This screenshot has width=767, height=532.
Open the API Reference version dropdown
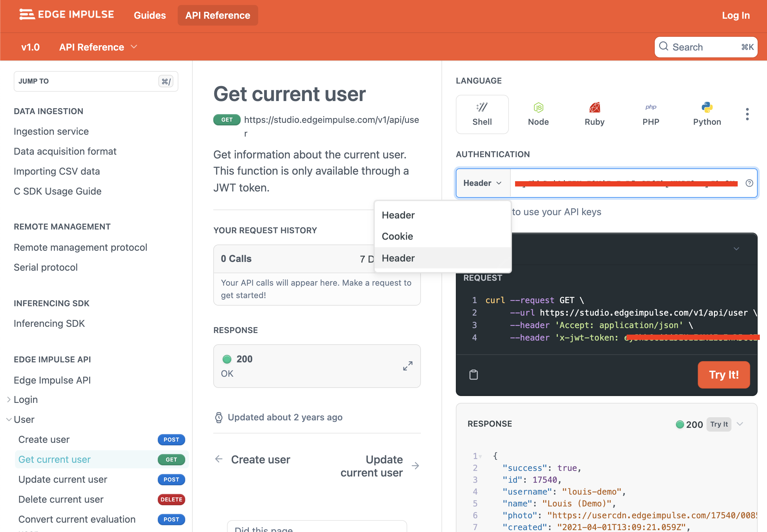click(98, 47)
